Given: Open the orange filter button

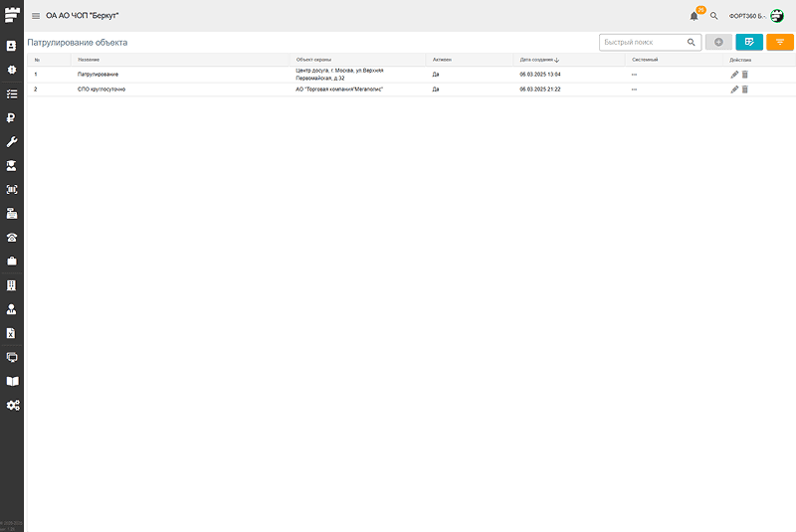Looking at the screenshot, I should (x=780, y=42).
